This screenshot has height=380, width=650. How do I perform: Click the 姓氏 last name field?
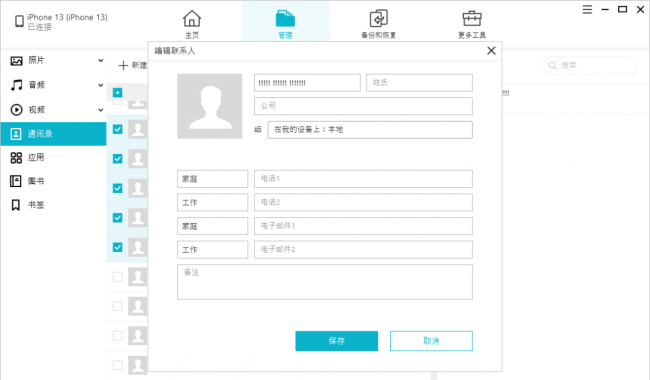point(419,83)
